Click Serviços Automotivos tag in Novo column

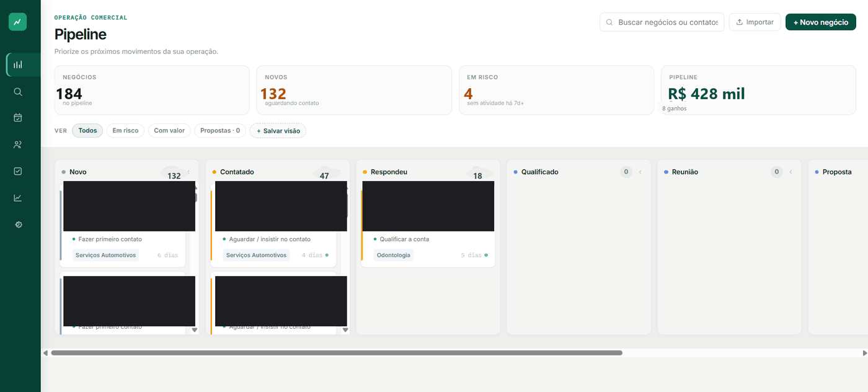coord(105,255)
